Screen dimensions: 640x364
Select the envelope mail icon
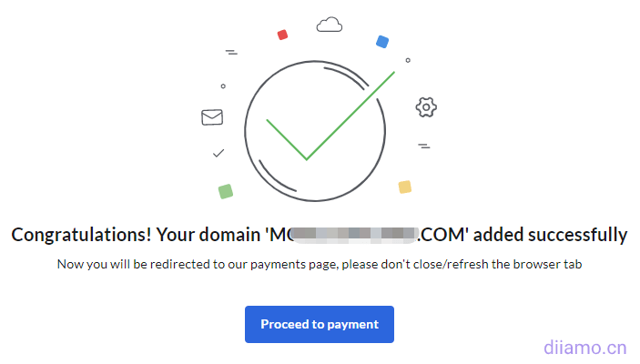click(x=212, y=116)
